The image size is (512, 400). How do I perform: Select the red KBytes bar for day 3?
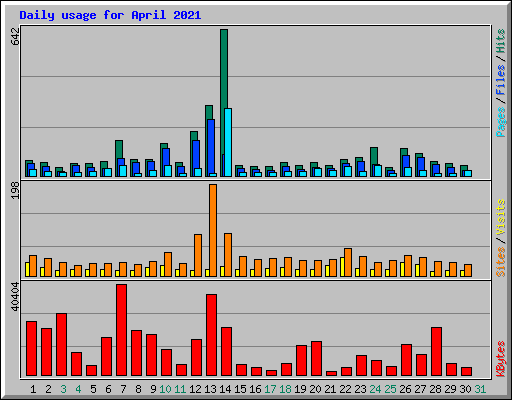(x=61, y=344)
